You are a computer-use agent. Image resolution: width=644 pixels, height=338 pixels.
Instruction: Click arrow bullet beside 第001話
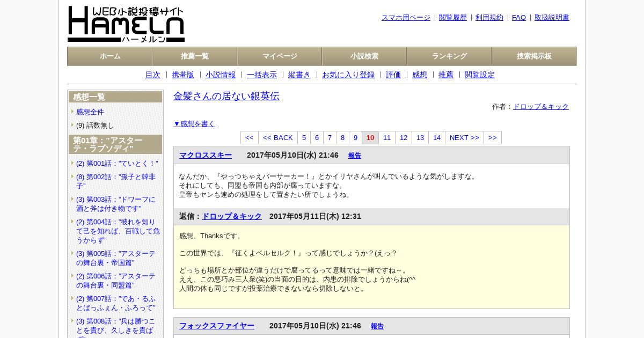coord(72,163)
